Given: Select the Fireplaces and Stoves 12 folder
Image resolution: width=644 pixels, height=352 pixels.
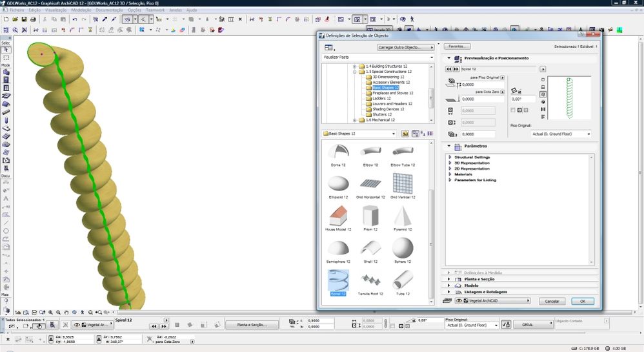Looking at the screenshot, I should [x=392, y=94].
